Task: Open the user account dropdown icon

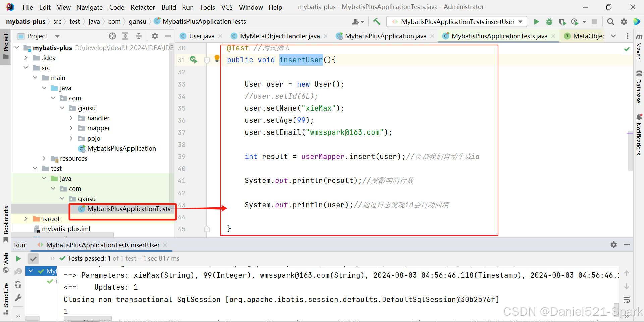Action: (x=358, y=22)
